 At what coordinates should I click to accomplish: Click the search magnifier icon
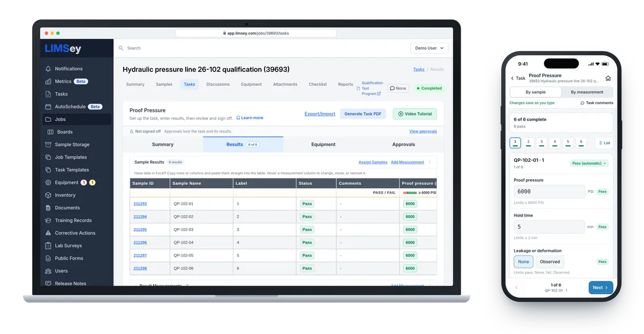(121, 48)
